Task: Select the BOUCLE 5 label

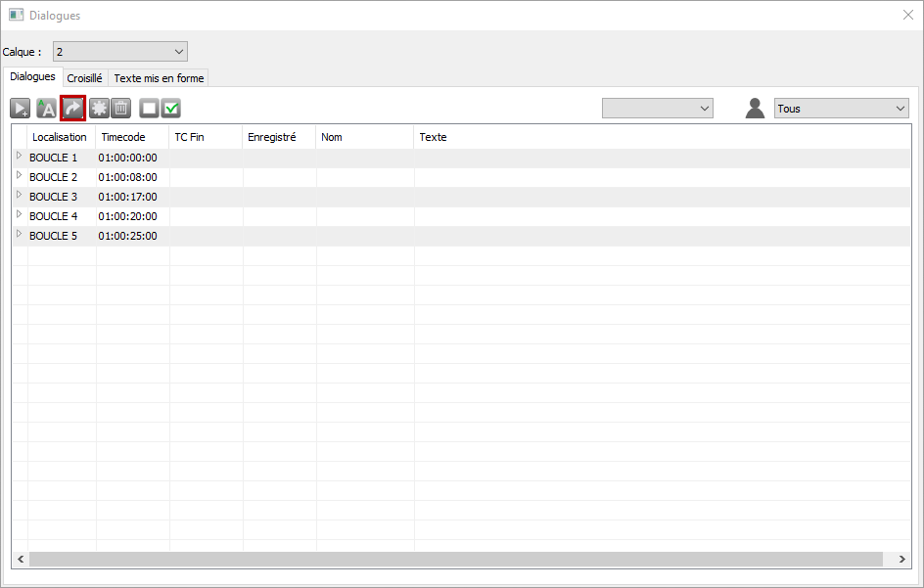Action: (53, 235)
